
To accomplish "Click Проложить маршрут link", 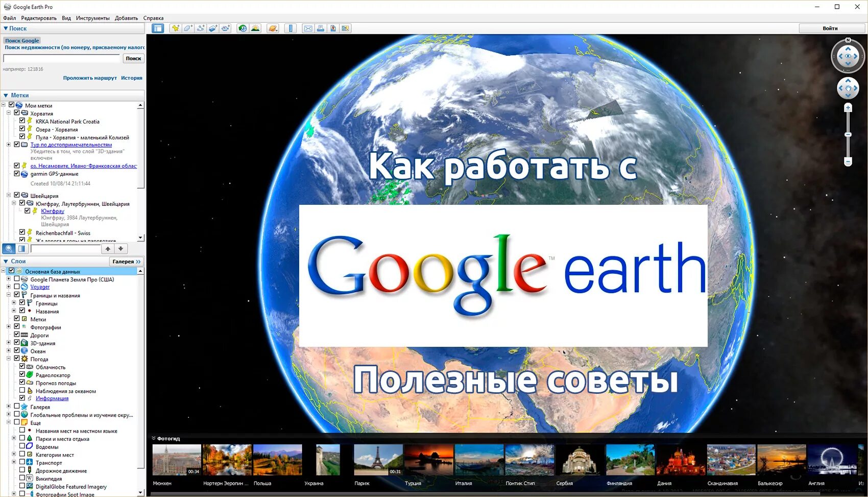I will (90, 78).
